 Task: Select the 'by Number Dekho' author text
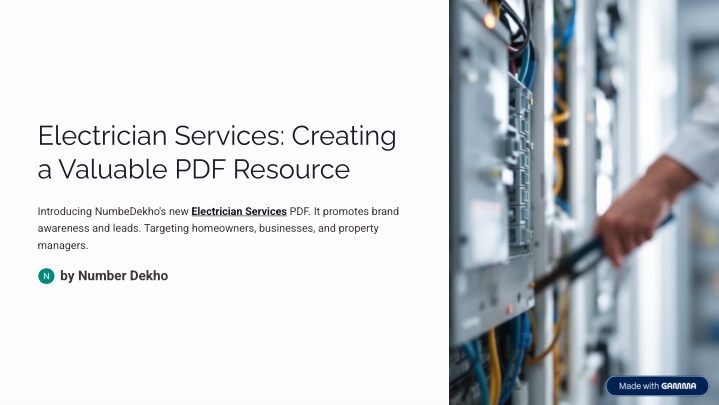114,276
